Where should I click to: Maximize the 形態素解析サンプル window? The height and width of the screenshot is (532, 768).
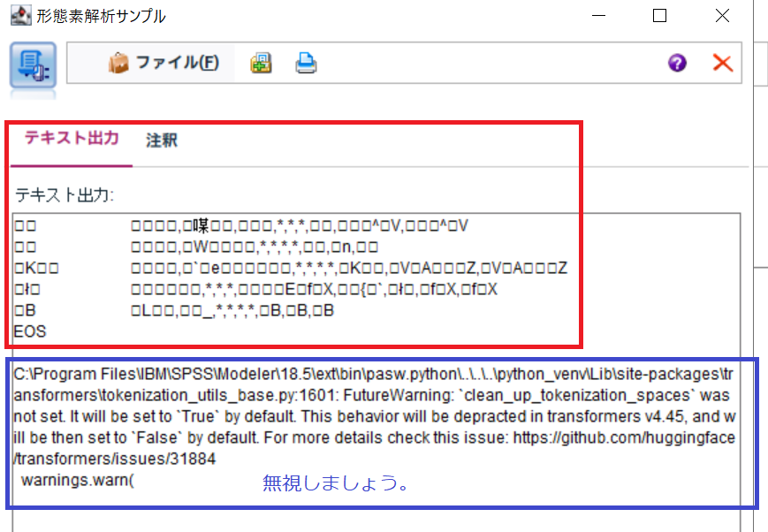pyautogui.click(x=660, y=16)
